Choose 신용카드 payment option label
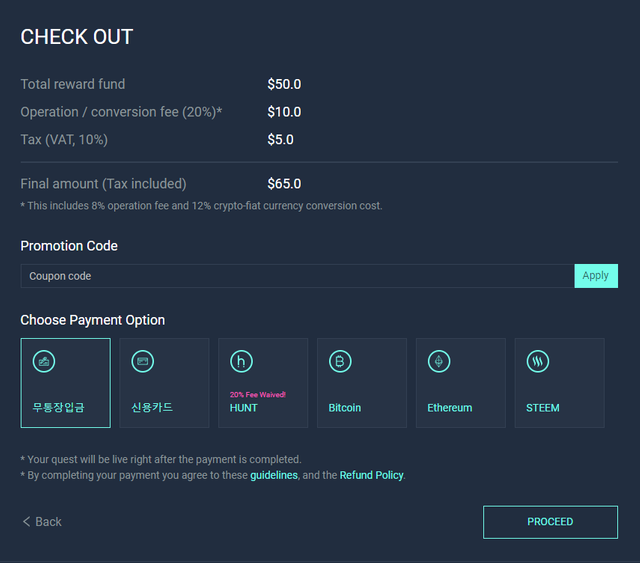 click(x=152, y=407)
